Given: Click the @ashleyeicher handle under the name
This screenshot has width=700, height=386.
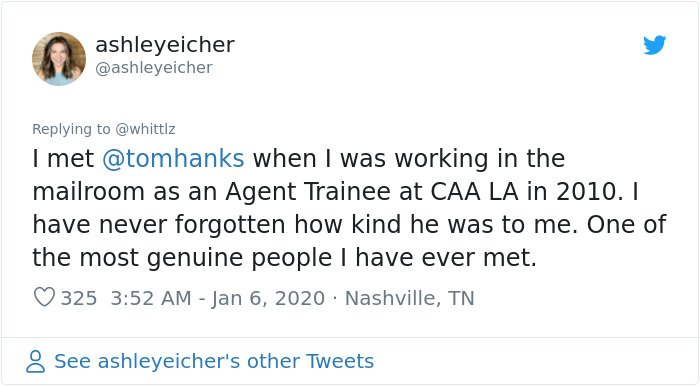Looking at the screenshot, I should 154,68.
